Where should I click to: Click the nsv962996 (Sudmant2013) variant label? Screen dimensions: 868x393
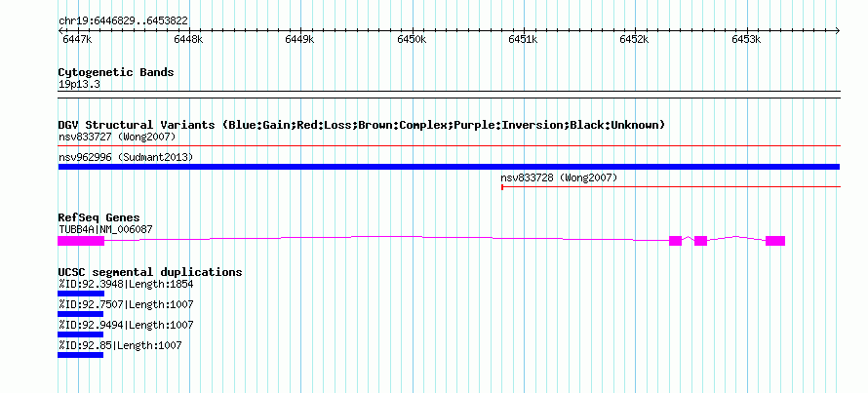(126, 157)
